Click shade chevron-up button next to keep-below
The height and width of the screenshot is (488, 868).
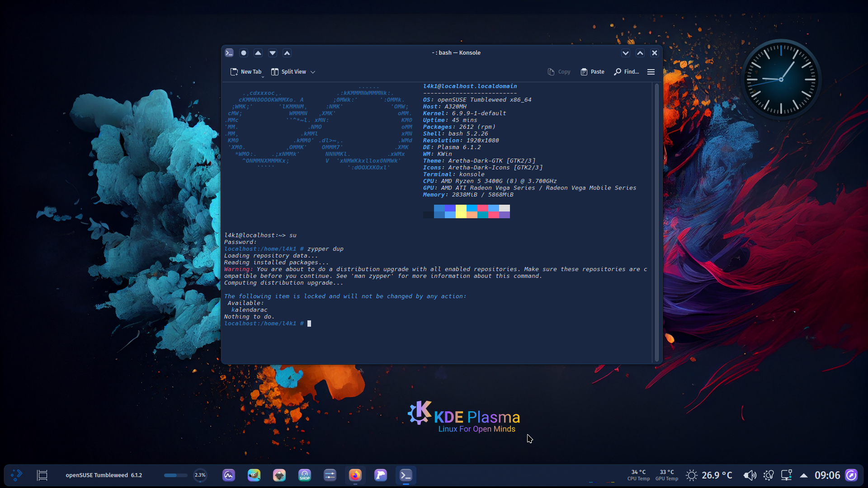[x=287, y=53]
